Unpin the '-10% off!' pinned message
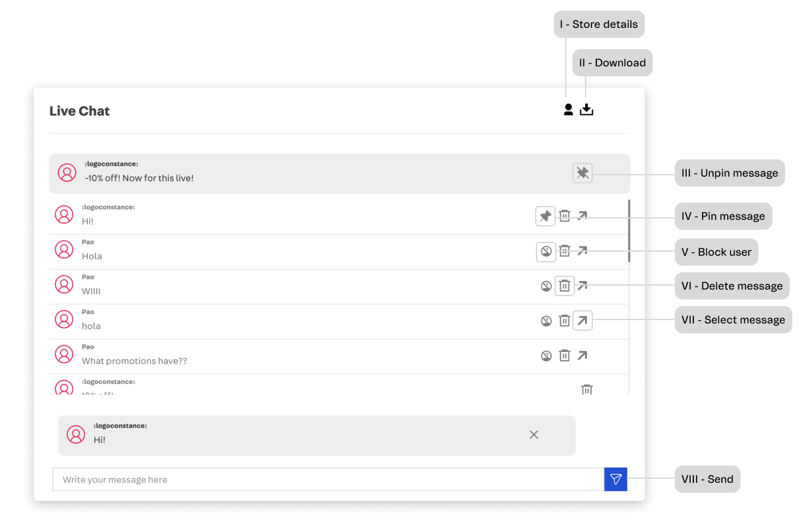805x532 pixels. point(582,173)
